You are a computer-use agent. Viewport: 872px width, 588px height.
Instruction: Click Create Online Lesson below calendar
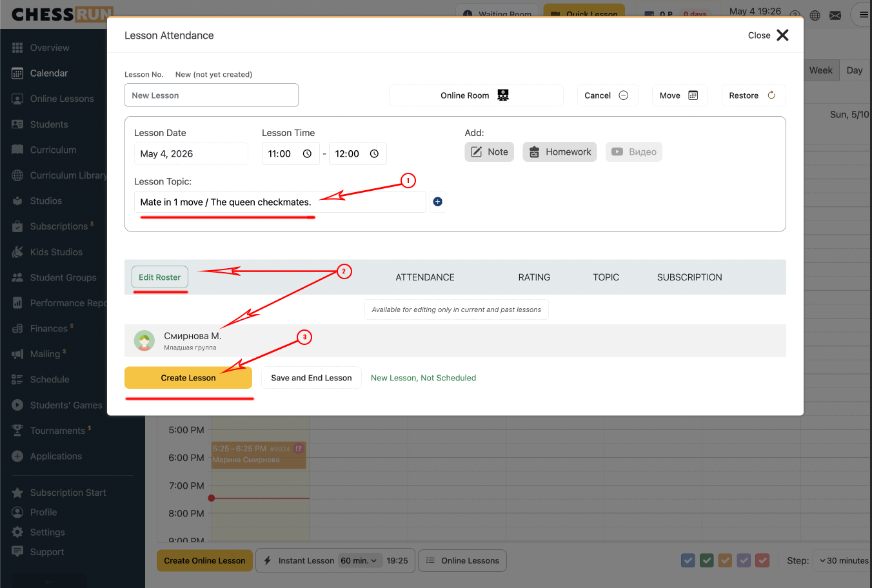[x=204, y=560]
